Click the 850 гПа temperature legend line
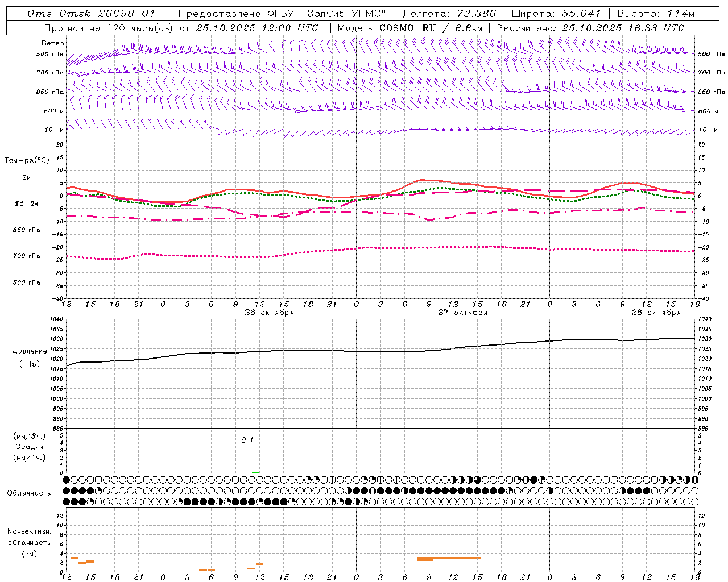 point(26,236)
